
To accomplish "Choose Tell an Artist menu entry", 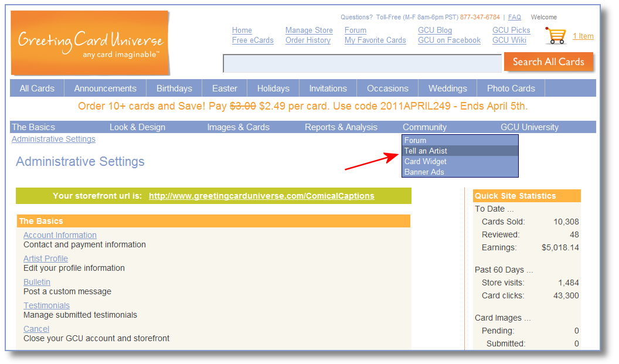I will [460, 151].
